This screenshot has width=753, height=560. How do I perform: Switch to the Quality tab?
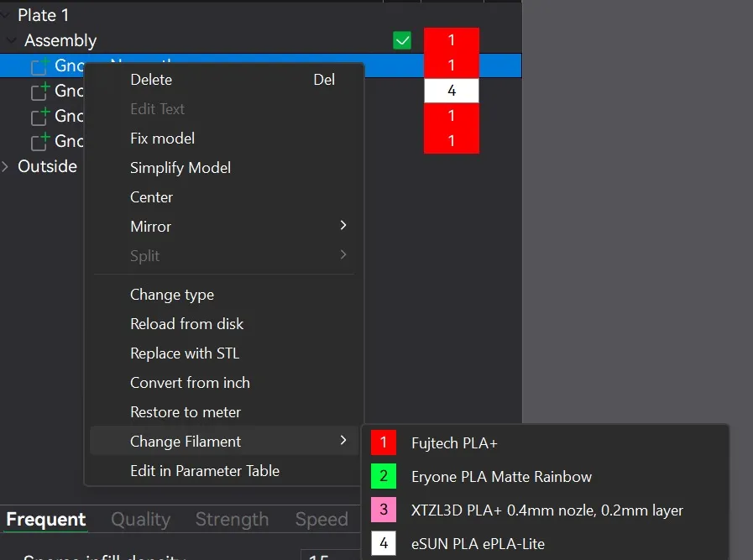141,519
